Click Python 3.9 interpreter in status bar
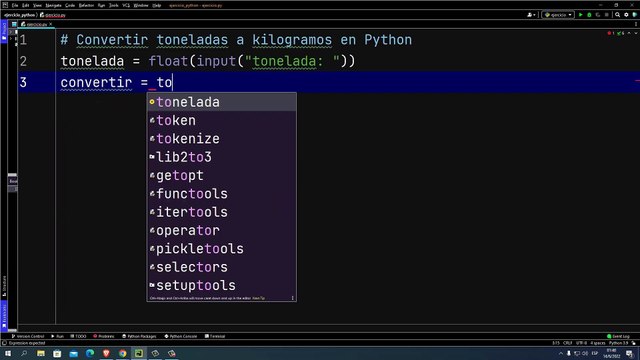 click(618, 343)
